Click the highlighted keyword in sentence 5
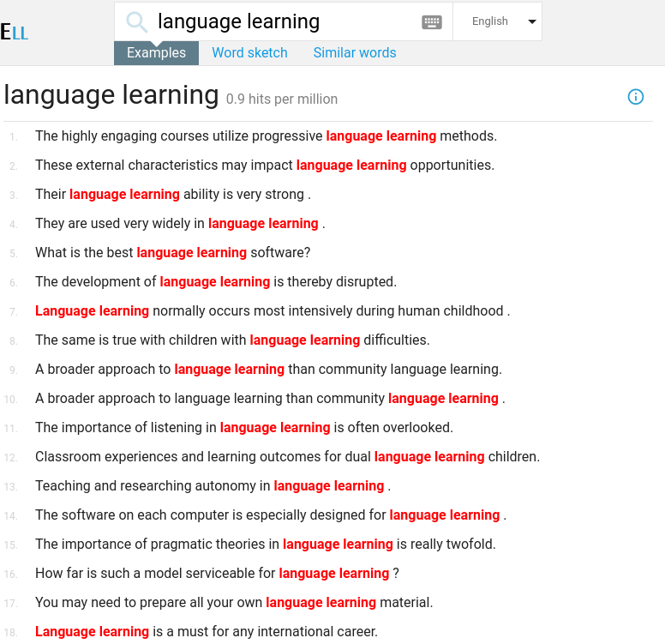665x644 pixels. pyautogui.click(x=191, y=253)
